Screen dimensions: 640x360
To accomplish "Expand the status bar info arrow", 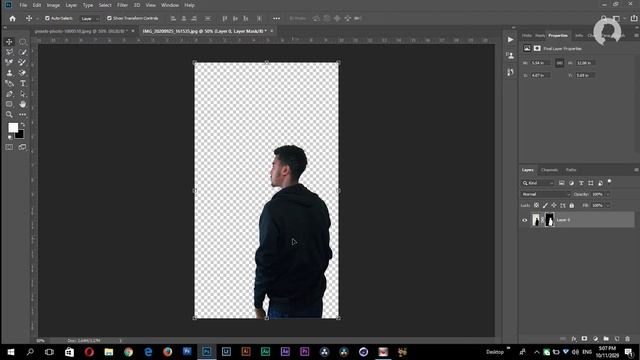I will 120,340.
